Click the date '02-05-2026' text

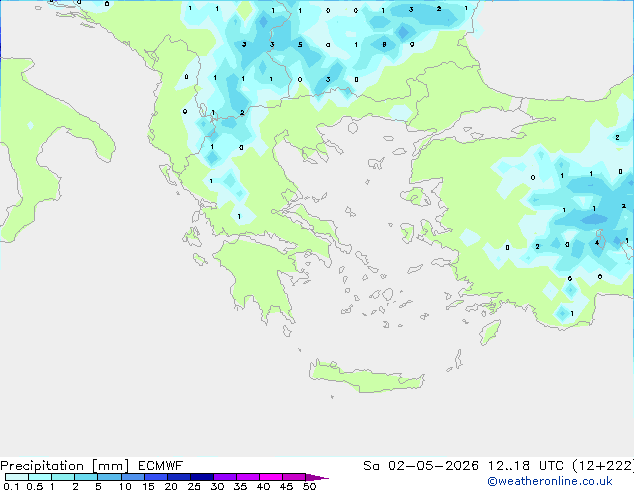click(433, 466)
